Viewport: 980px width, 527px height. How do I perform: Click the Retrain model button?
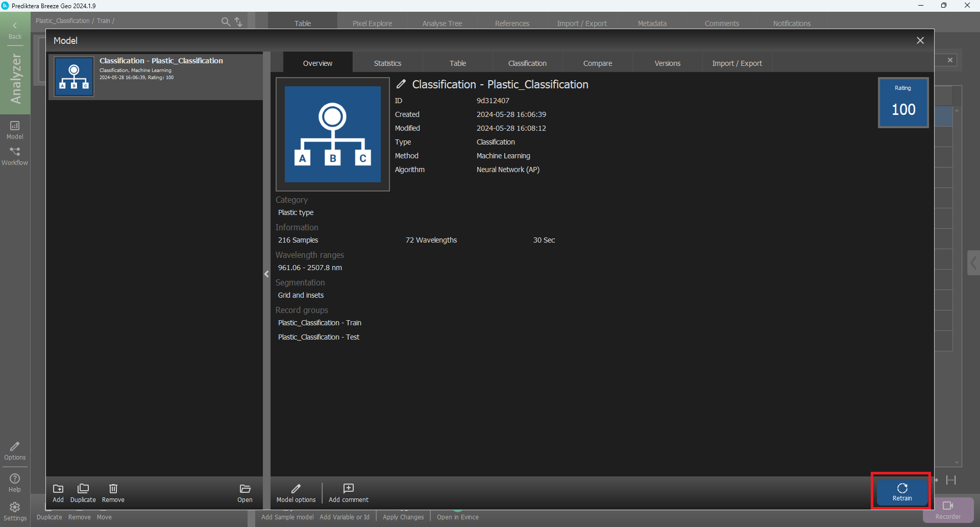click(x=902, y=492)
